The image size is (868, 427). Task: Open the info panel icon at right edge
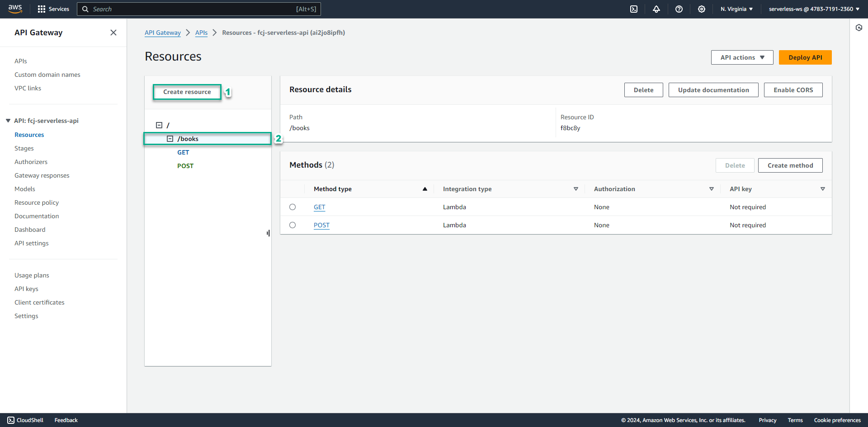point(859,28)
